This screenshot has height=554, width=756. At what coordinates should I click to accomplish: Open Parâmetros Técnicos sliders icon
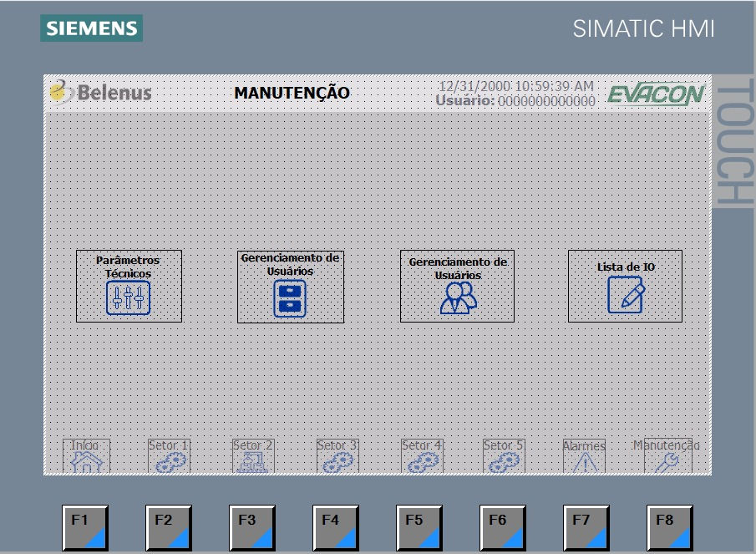[129, 298]
